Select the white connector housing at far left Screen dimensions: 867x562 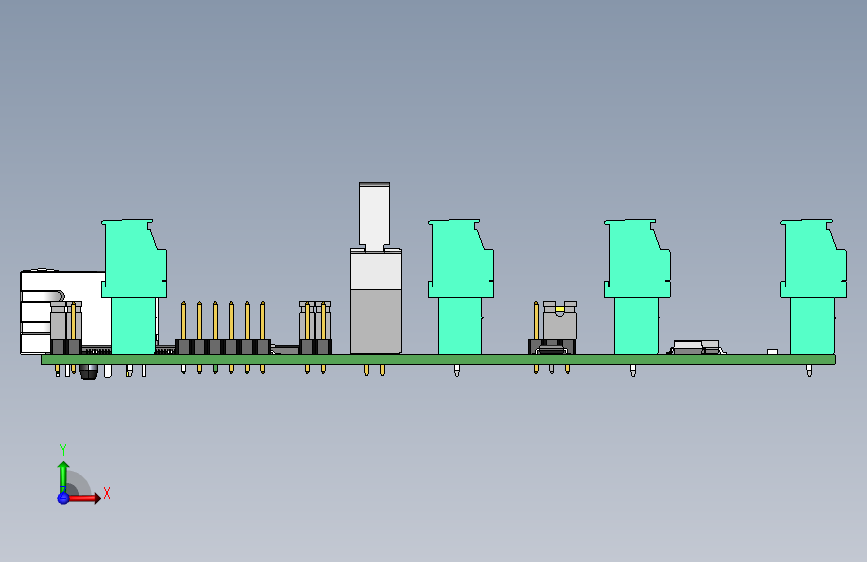click(64, 311)
